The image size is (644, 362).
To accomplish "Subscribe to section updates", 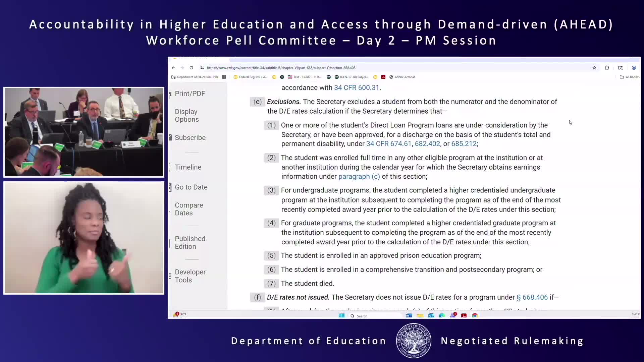I will click(190, 137).
